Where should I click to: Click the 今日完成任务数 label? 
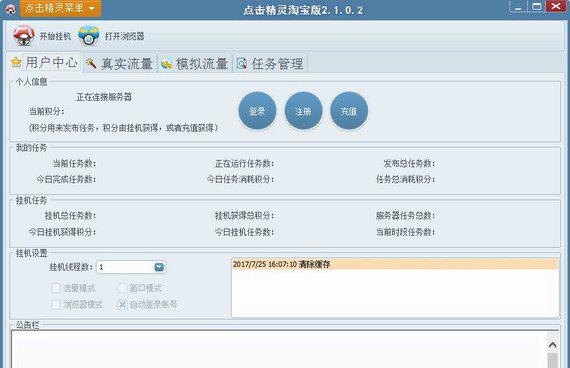pyautogui.click(x=66, y=179)
